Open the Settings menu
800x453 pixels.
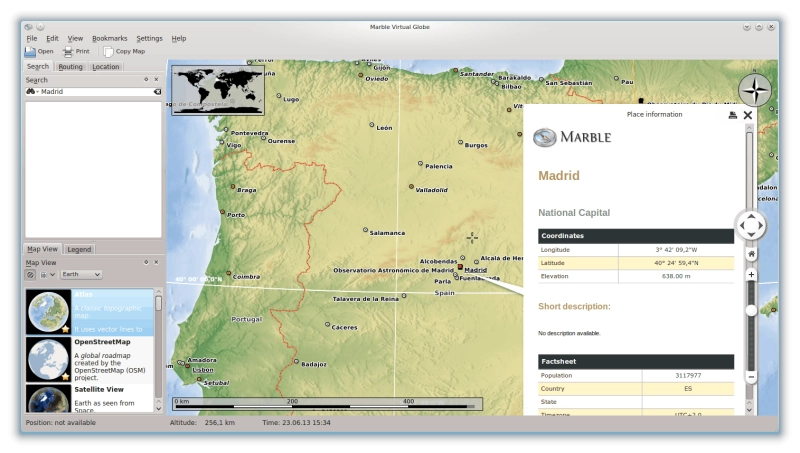tap(149, 38)
